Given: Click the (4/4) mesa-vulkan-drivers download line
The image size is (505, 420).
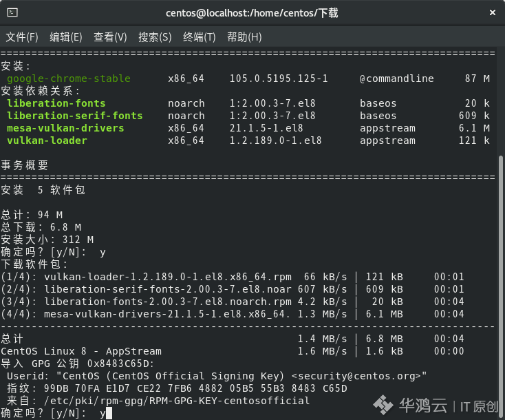Looking at the screenshot, I should click(x=233, y=314).
